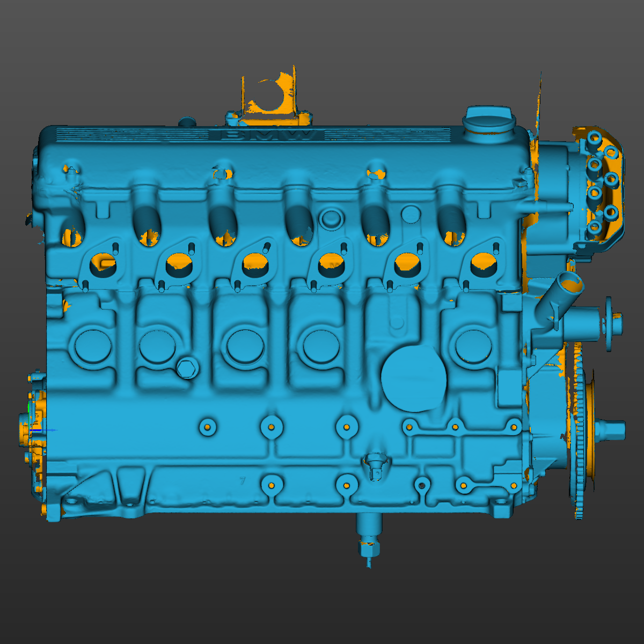
Task: Pick the hex bolt head on the engine block
Action: click(x=186, y=369)
